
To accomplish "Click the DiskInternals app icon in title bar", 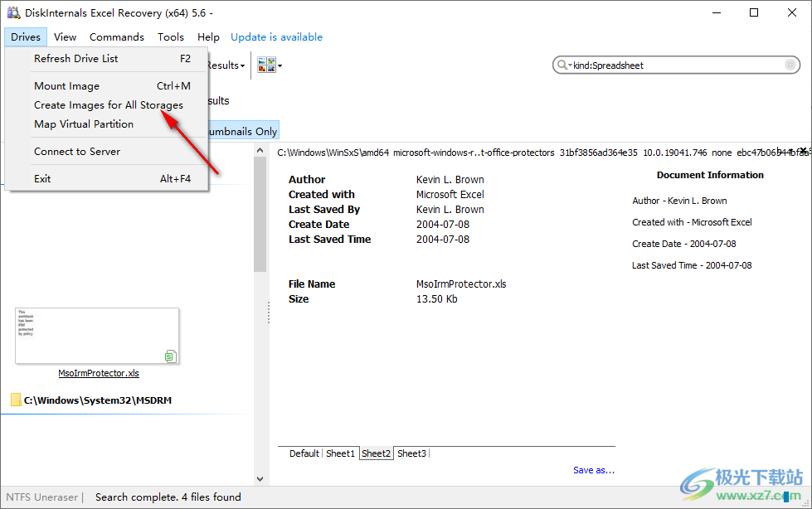I will [x=13, y=12].
